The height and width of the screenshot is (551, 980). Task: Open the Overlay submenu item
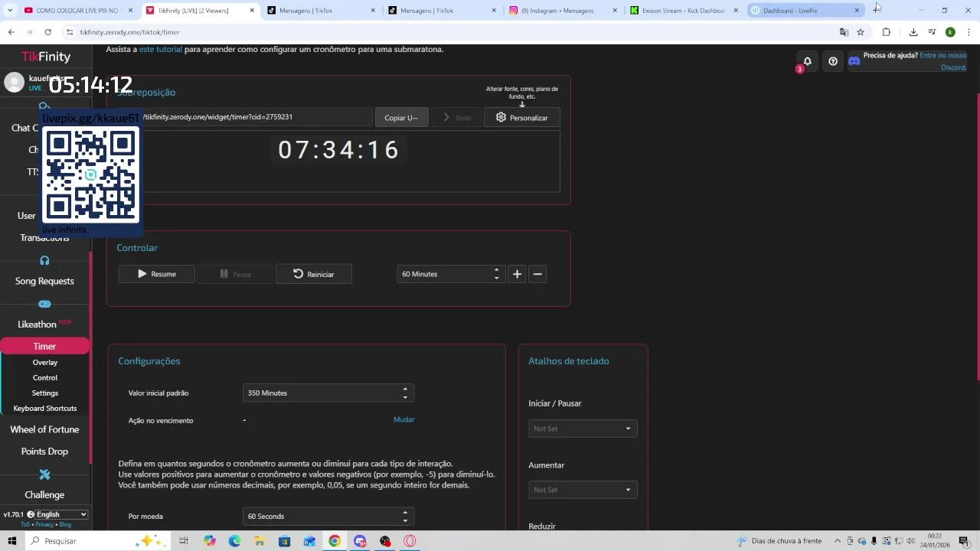pos(45,362)
